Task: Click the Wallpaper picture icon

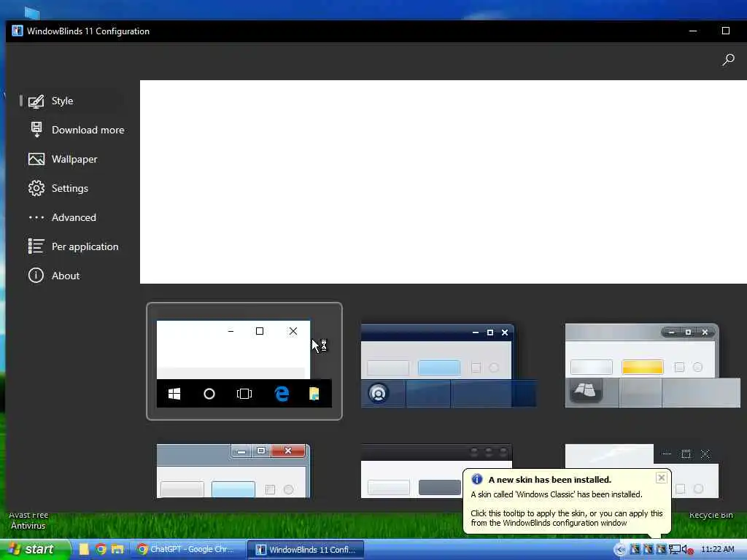Action: point(36,159)
